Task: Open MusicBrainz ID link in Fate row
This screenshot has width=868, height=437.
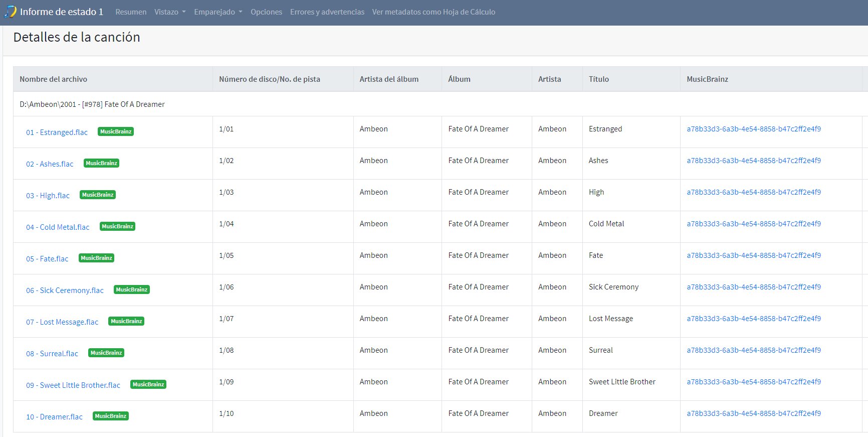Action: [x=754, y=255]
